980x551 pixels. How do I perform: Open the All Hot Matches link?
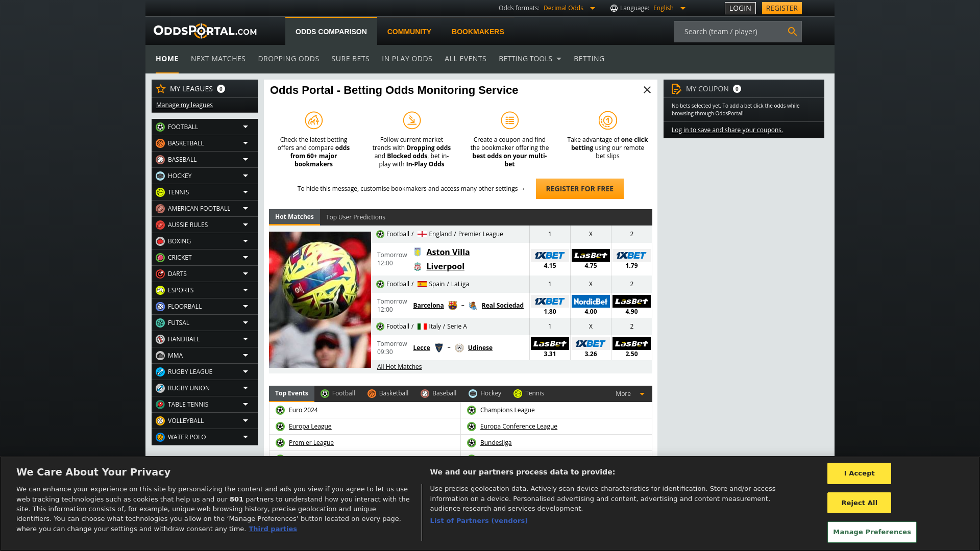[x=399, y=367]
